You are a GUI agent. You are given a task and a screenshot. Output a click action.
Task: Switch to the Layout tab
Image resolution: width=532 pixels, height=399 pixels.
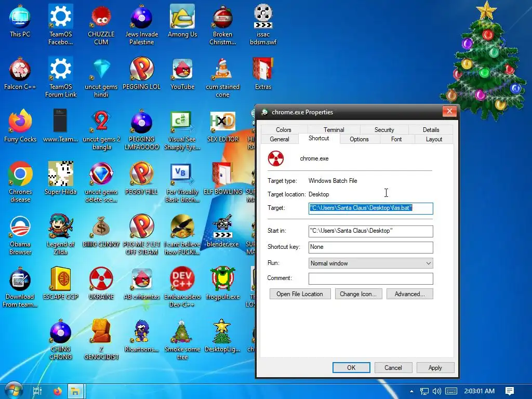(434, 139)
